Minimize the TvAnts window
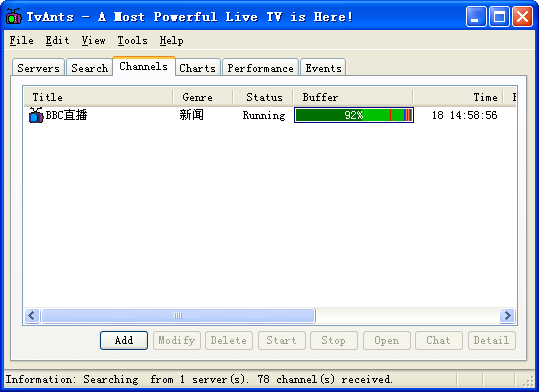Viewport: 539px width, 392px height. point(476,17)
